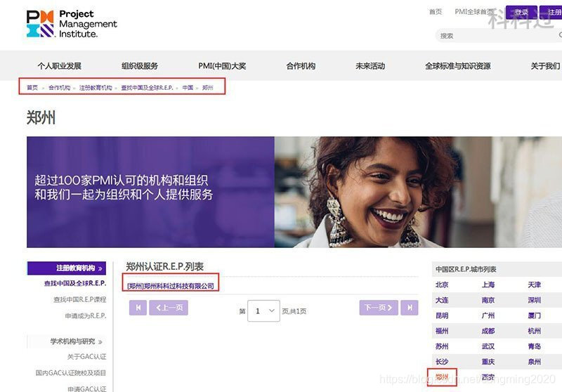Select 长沙 in city list
Screen dimensions: 562x392
[x=442, y=362]
